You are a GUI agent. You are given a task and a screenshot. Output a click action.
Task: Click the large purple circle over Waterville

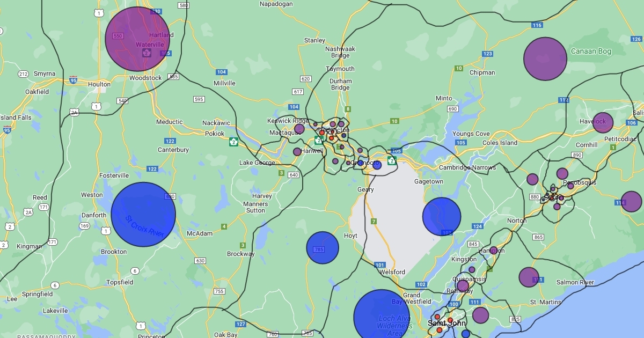coord(137,39)
